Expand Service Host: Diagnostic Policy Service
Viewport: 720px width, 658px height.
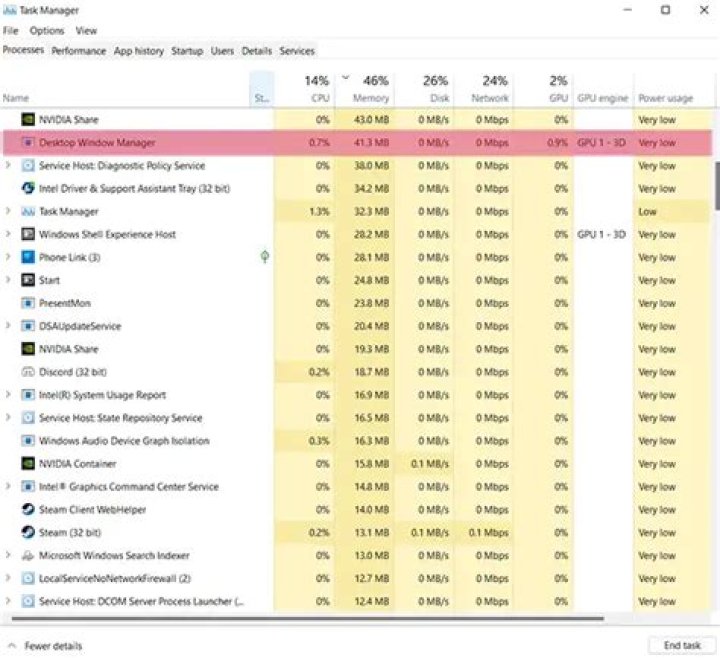(x=9, y=166)
